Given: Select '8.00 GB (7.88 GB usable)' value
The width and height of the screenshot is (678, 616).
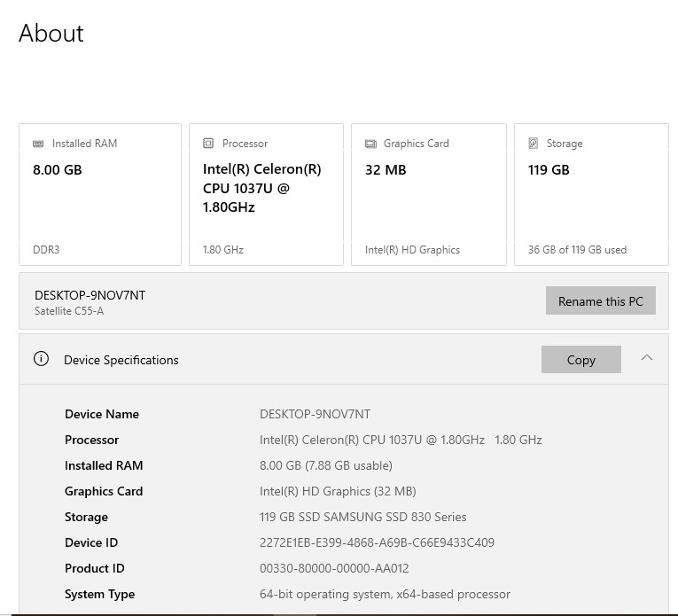Looking at the screenshot, I should click(x=326, y=465).
